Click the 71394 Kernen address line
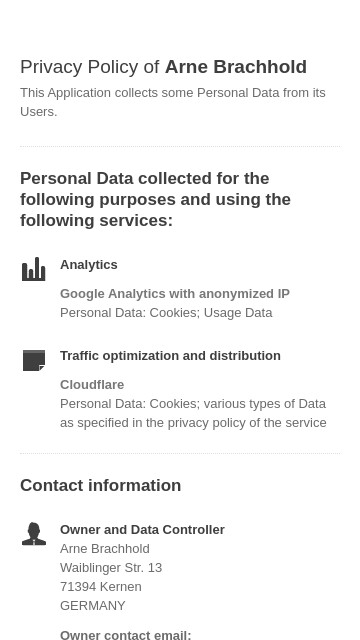This screenshot has height=640, width=360. 101,587
